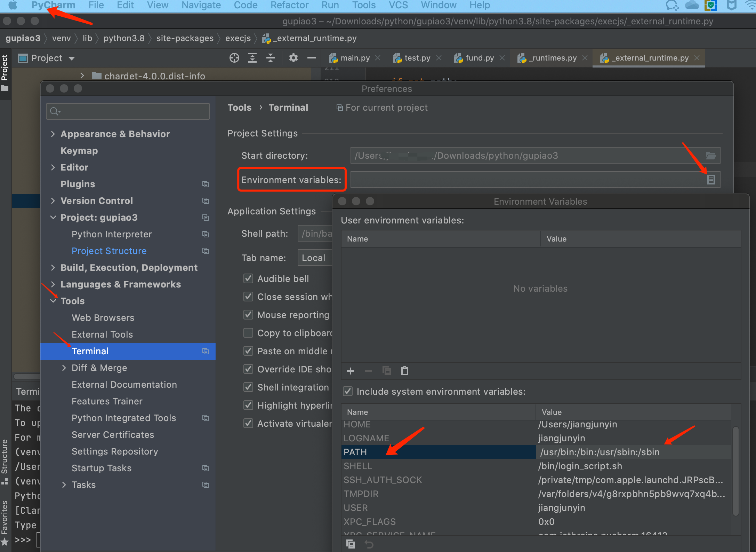This screenshot has width=756, height=552.
Task: Copy selected user environment variable
Action: pyautogui.click(x=387, y=371)
